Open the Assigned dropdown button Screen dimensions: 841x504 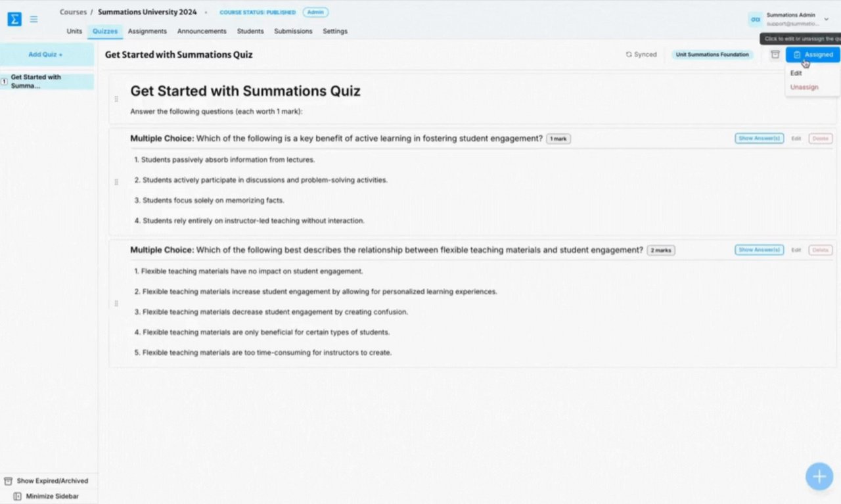pos(813,55)
